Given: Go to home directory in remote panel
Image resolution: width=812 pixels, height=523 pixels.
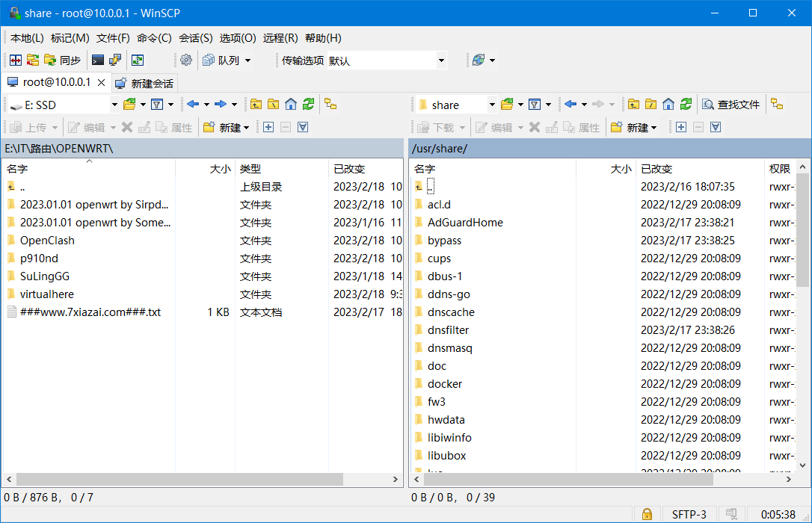Looking at the screenshot, I should click(x=668, y=104).
